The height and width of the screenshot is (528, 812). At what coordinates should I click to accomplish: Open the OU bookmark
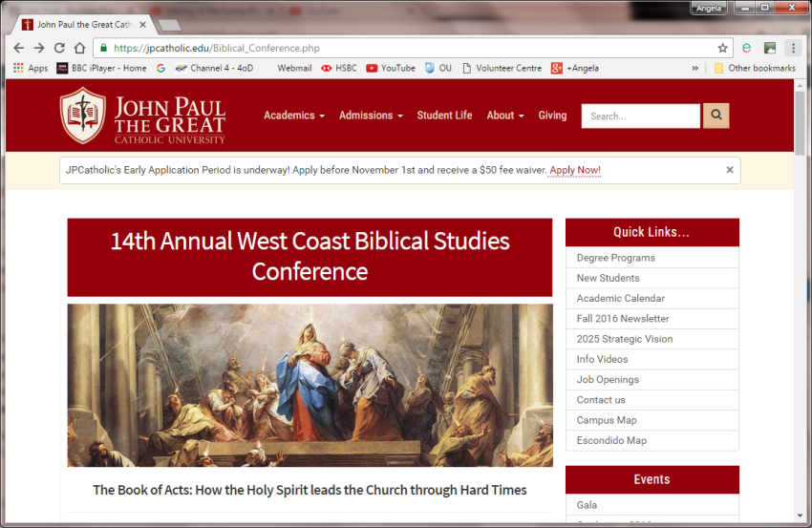[x=438, y=68]
